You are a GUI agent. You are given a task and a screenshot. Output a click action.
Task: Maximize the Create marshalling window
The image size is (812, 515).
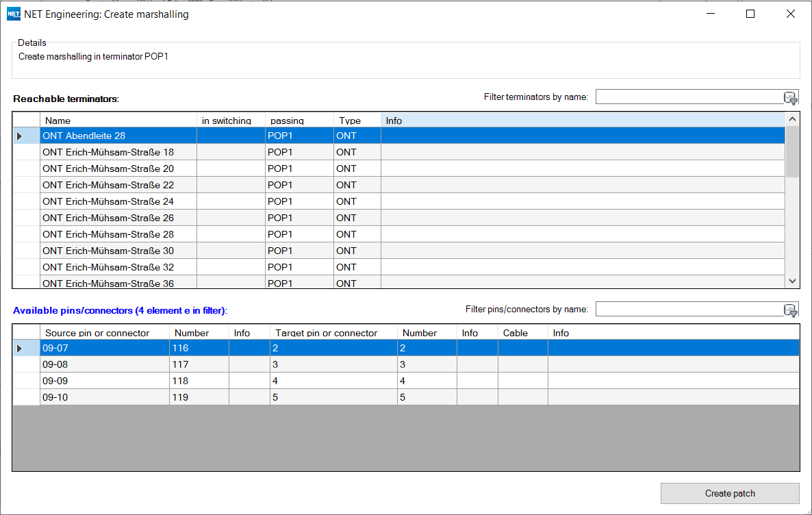point(750,14)
